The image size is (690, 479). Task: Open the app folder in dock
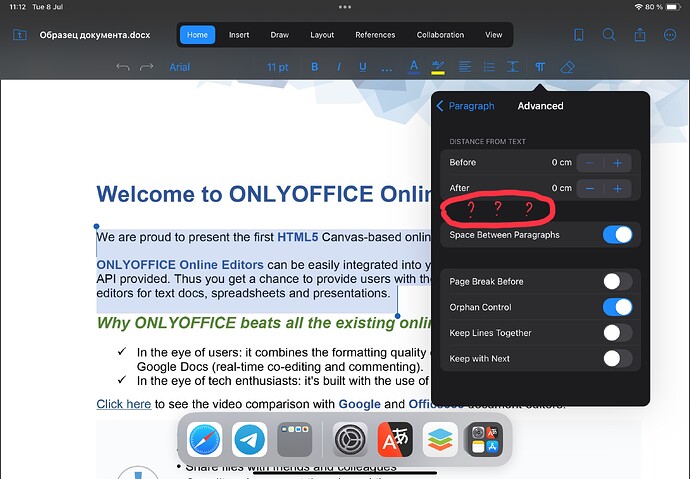294,439
